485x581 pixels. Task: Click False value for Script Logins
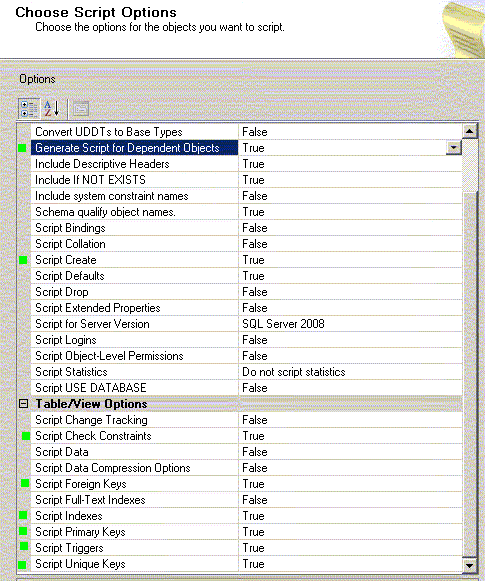point(255,340)
